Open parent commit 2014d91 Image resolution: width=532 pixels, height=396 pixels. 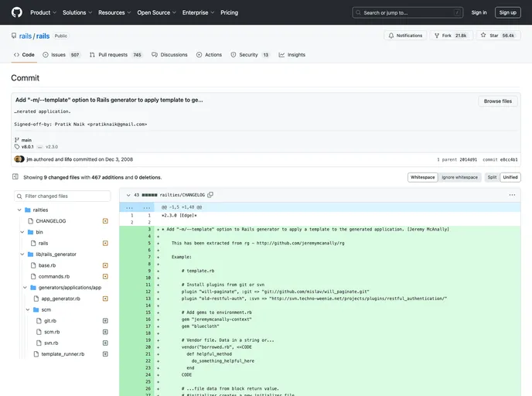click(x=469, y=159)
